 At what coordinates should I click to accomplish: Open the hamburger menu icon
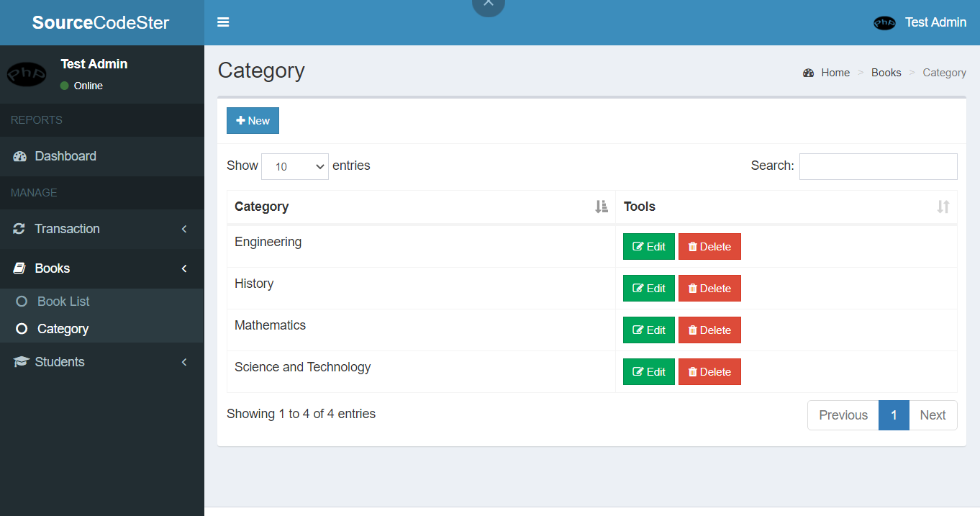(x=223, y=22)
